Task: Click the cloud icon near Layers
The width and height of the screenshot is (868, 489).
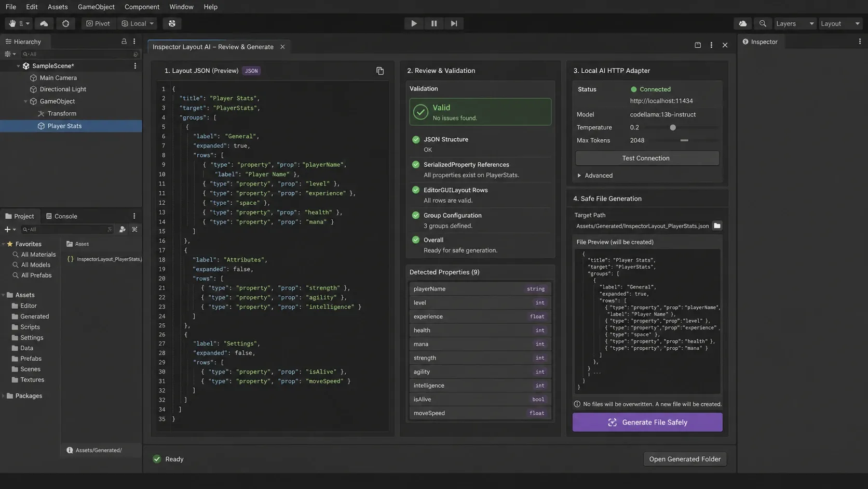Action: (743, 23)
